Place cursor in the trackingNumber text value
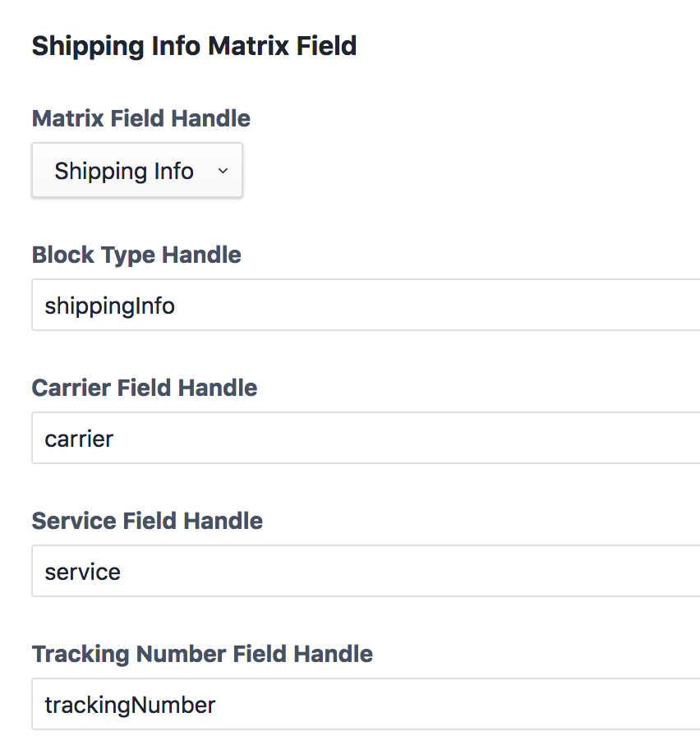 pyautogui.click(x=130, y=705)
